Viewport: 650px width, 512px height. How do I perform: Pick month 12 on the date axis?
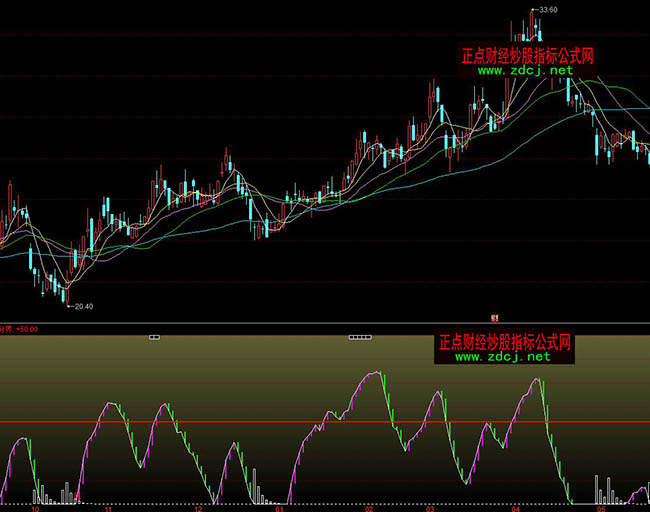tap(200, 508)
